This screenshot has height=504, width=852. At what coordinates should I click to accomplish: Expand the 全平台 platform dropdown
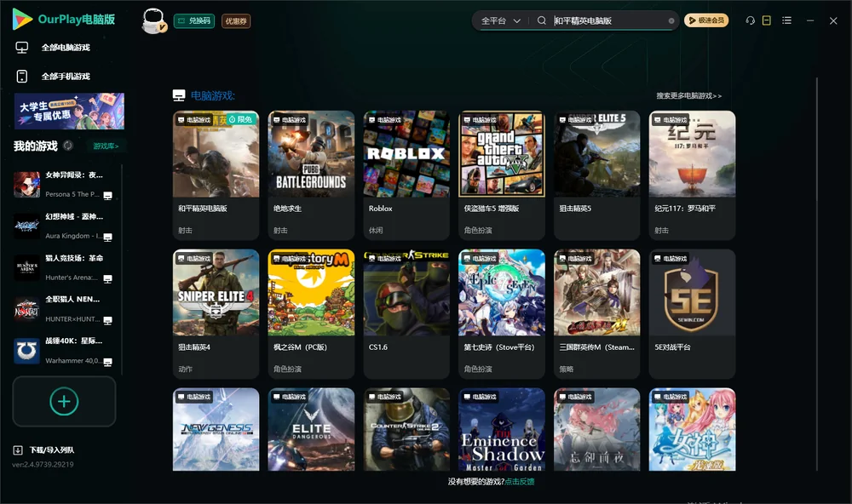[500, 20]
